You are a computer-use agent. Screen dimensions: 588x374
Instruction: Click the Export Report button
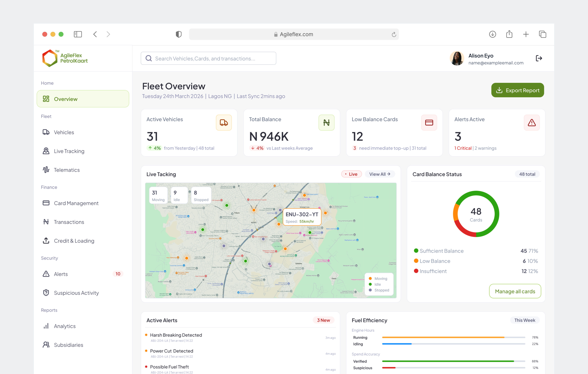point(517,90)
